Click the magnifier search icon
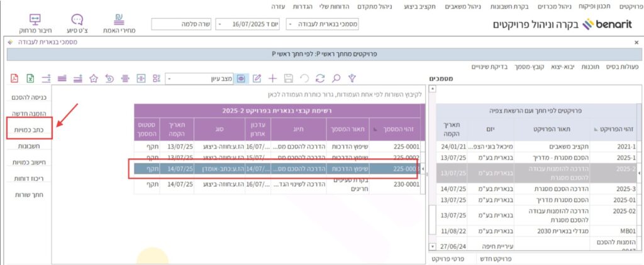 (336, 78)
